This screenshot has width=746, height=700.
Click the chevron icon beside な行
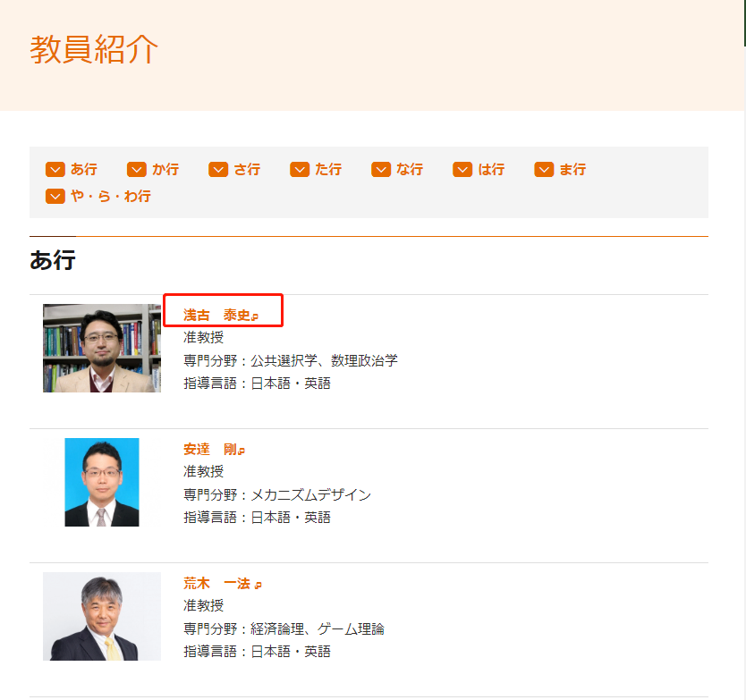381,169
